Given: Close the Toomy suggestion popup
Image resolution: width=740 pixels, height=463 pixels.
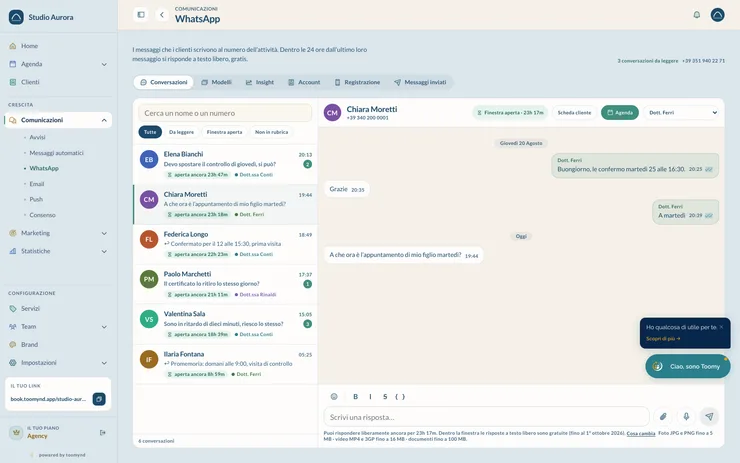Looking at the screenshot, I should point(721,327).
